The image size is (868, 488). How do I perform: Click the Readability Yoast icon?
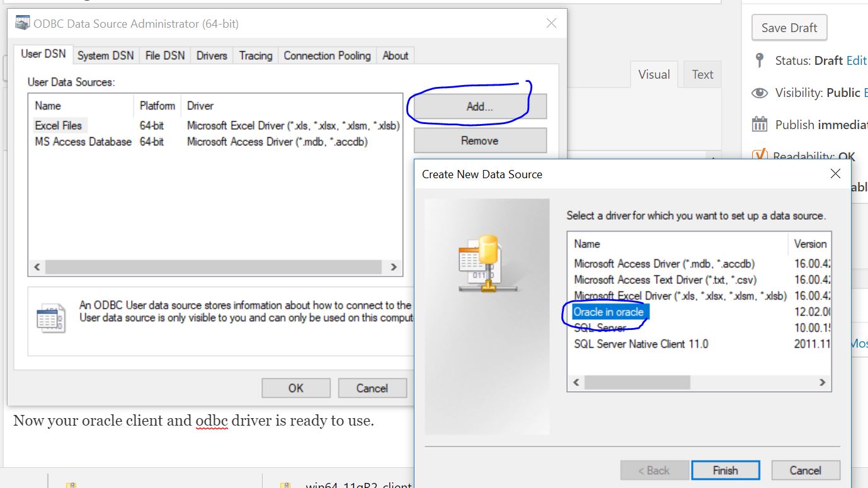tap(760, 156)
